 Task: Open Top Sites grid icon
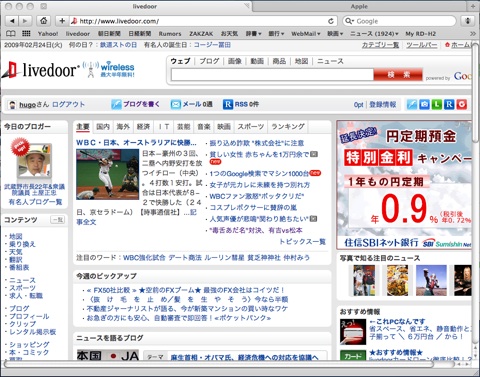click(26, 33)
